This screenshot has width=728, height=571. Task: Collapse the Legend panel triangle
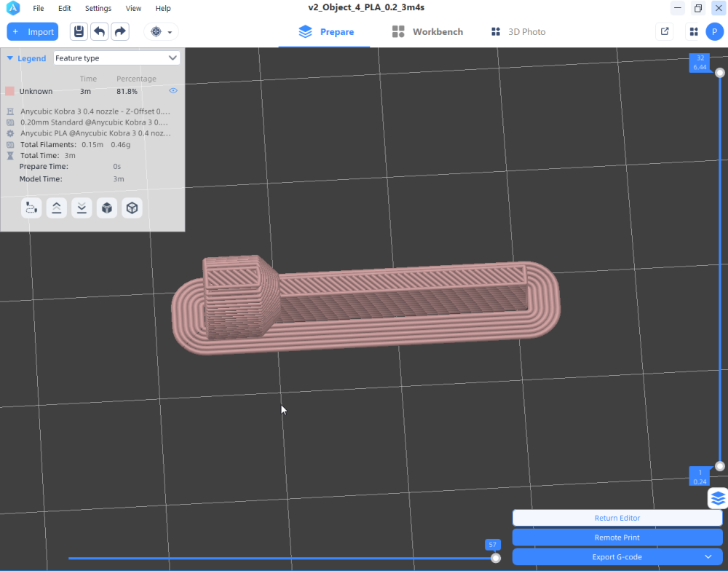[x=9, y=58]
